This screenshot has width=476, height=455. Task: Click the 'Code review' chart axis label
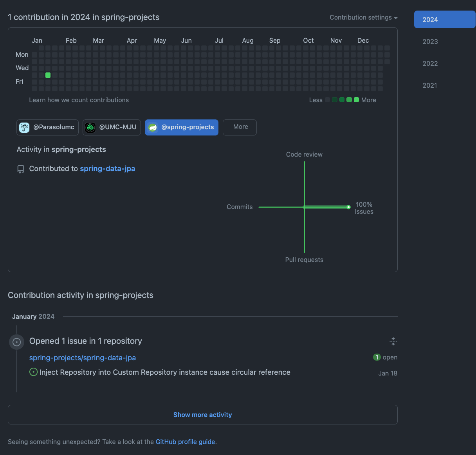coord(304,155)
